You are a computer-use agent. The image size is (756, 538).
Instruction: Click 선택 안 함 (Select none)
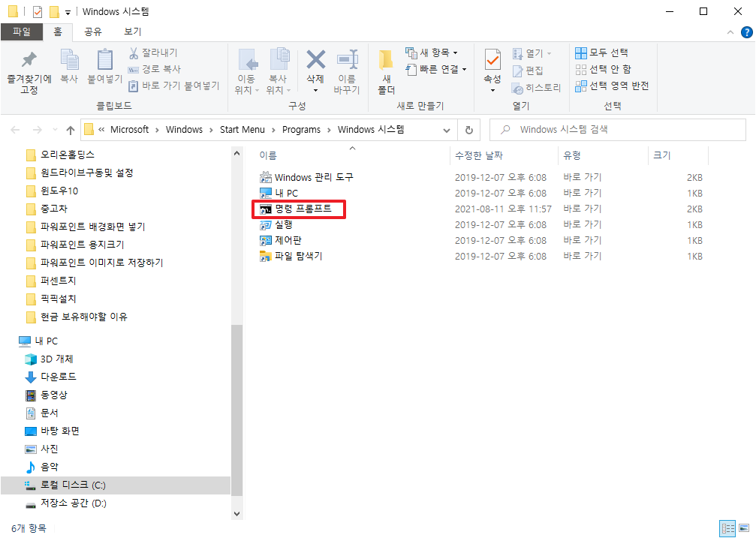tap(603, 70)
